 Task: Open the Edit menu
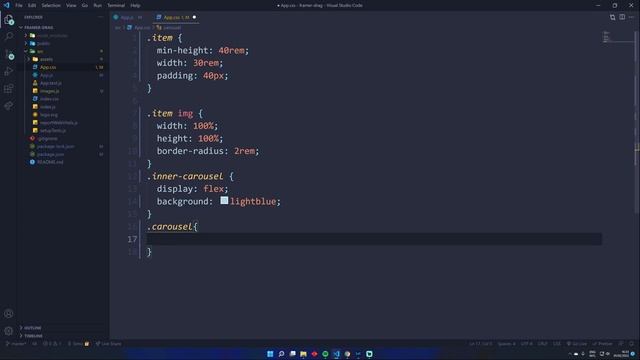(32, 5)
